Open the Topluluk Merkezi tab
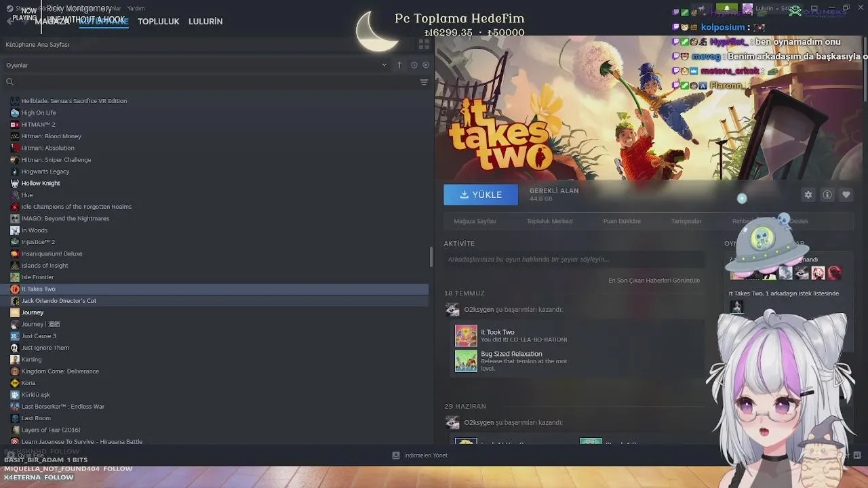 click(550, 221)
